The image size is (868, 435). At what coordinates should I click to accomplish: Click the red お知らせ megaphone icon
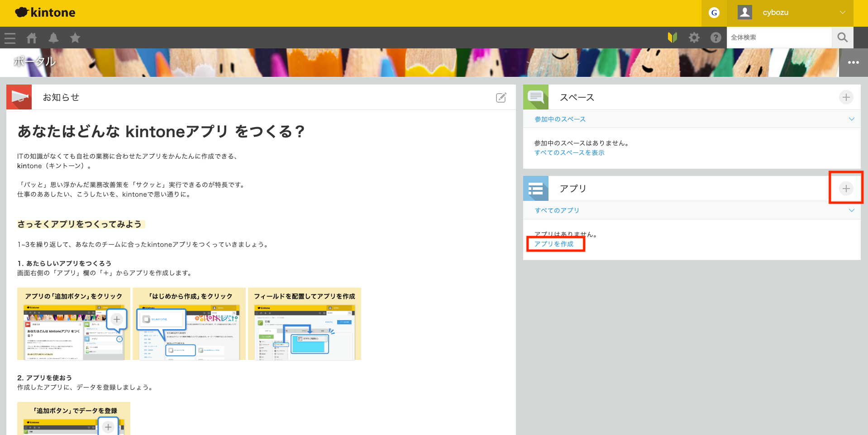[x=19, y=97]
